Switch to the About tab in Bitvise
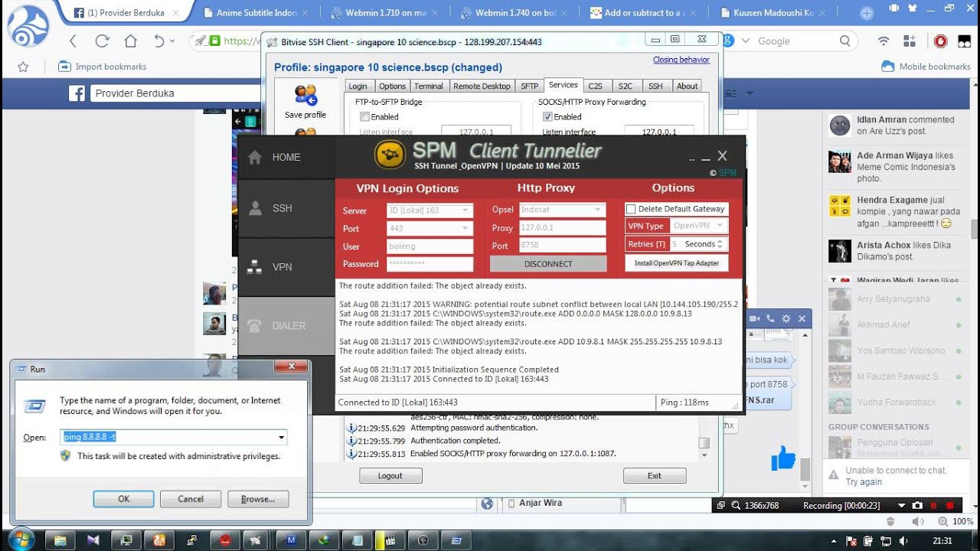The image size is (980, 551). pos(687,86)
